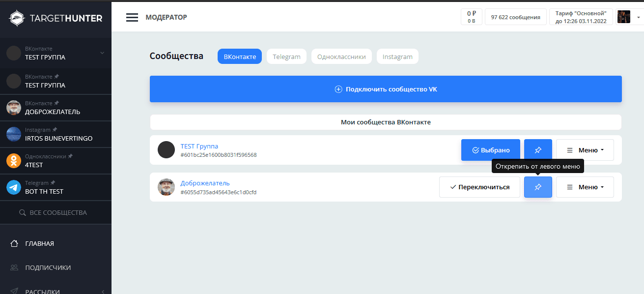Toggle the pin button for TEST Группа
This screenshot has width=644, height=294.
pyautogui.click(x=538, y=150)
